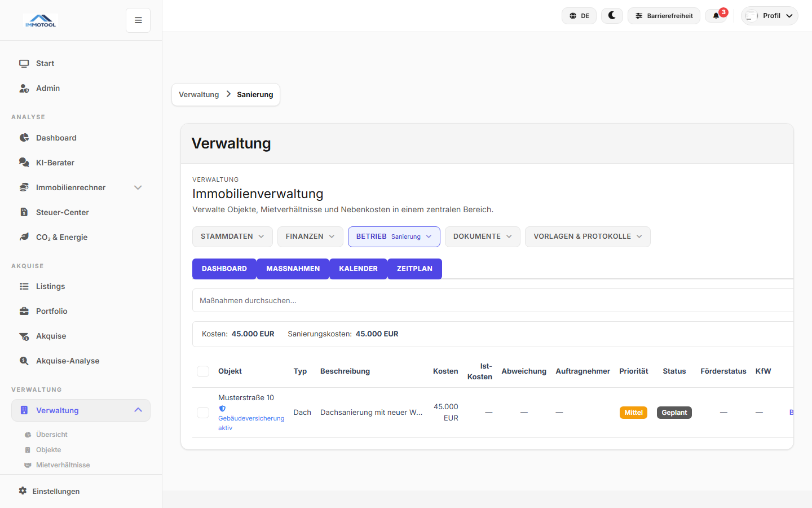
Task: Check the select-all checkbox in the table header
Action: point(203,371)
